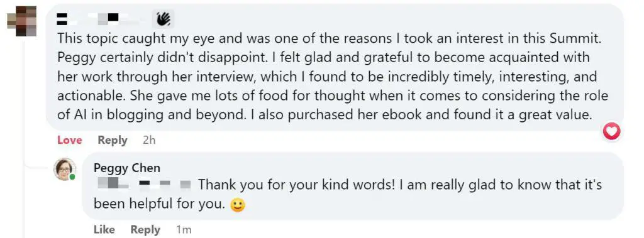Click the green online dot on Peggy's avatar
Screen dimensions: 644x238
(x=72, y=177)
